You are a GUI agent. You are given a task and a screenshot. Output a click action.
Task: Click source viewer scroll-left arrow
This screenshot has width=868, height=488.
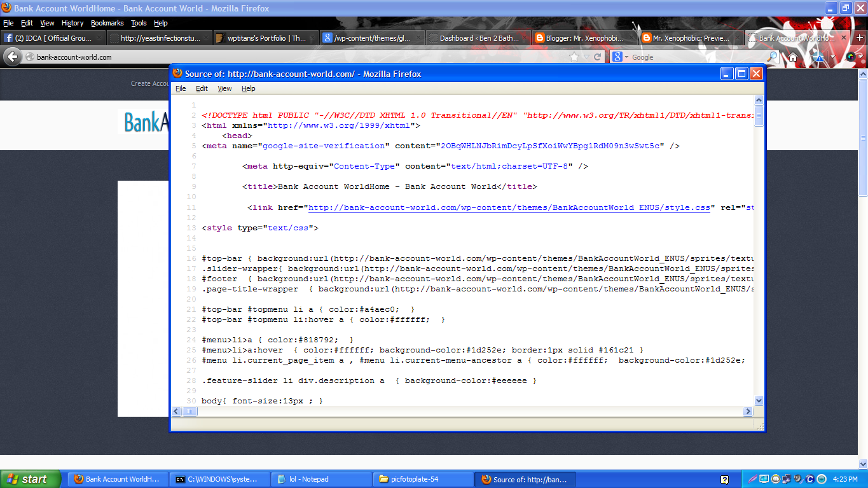tap(177, 412)
